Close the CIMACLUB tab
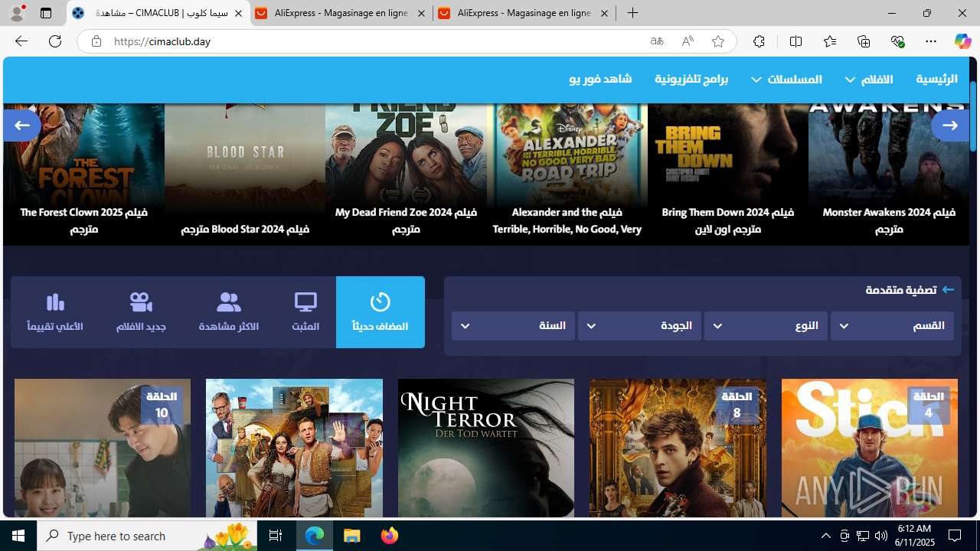The image size is (980, 551). coord(238,13)
